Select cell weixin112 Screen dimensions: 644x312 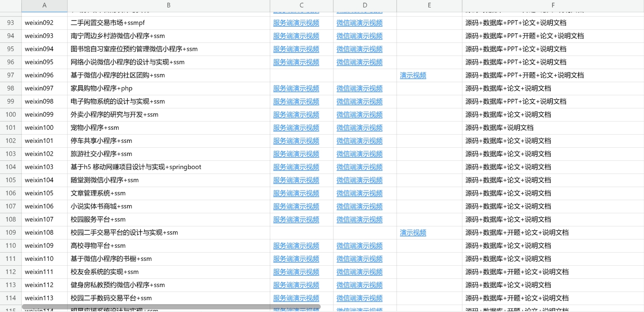coord(45,285)
